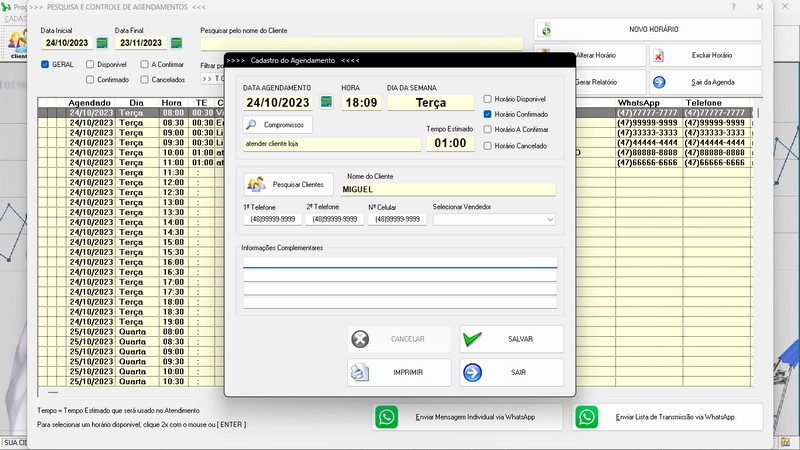This screenshot has height=450, width=800.
Task: Click blue arrow icon of Sair da Agenda
Action: pos(659,82)
